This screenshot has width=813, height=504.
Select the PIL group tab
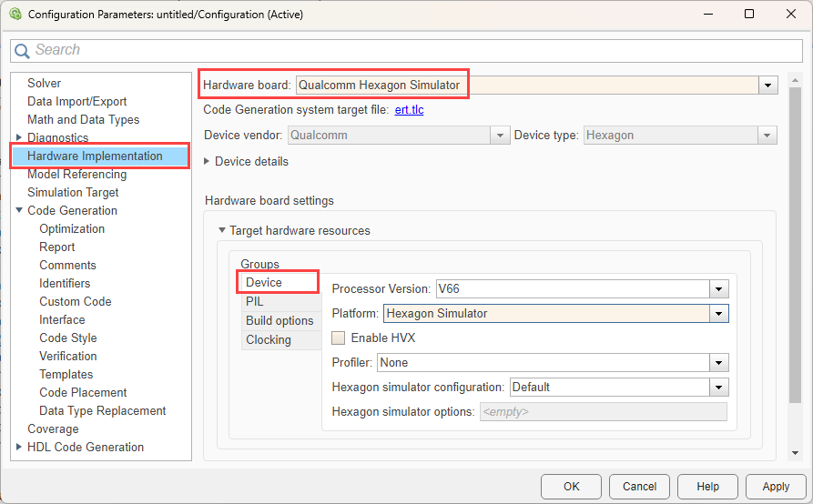[x=255, y=301]
